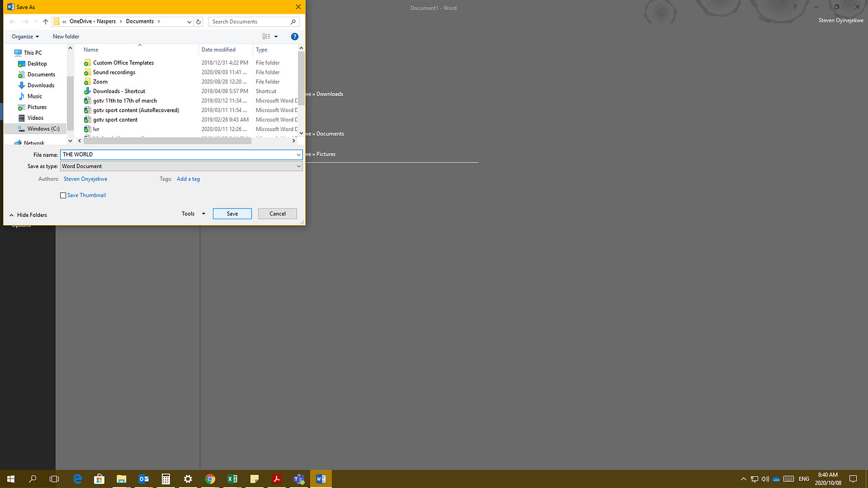This screenshot has width=868, height=488.
Task: Open taskbar search
Action: (33, 478)
